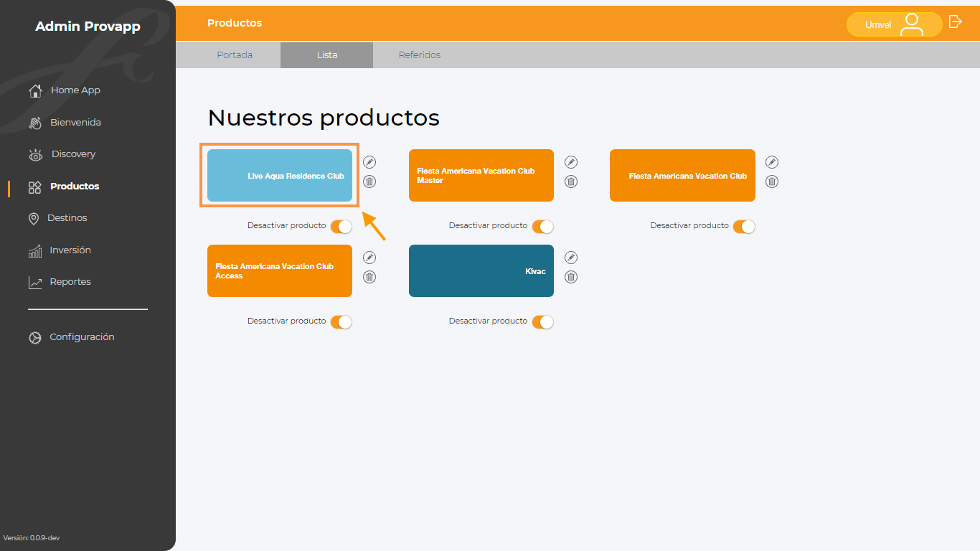Click the pencil icon beside Kivac
980x551 pixels.
click(x=571, y=258)
